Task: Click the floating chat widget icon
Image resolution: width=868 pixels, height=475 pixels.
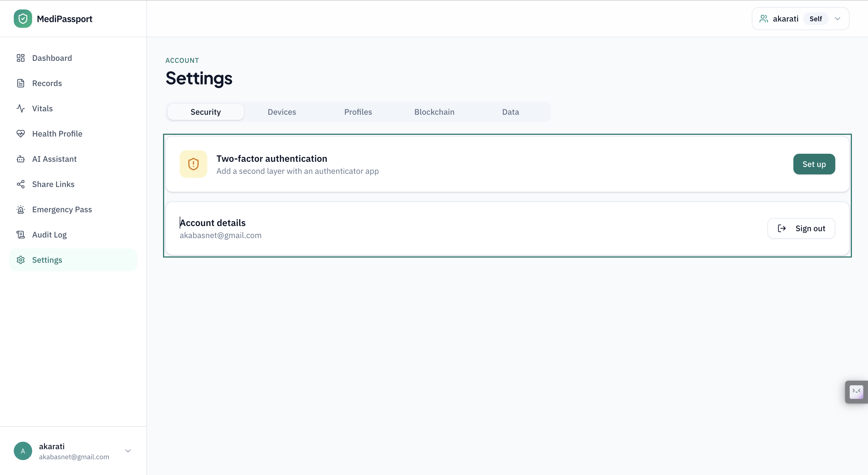Action: pyautogui.click(x=856, y=392)
